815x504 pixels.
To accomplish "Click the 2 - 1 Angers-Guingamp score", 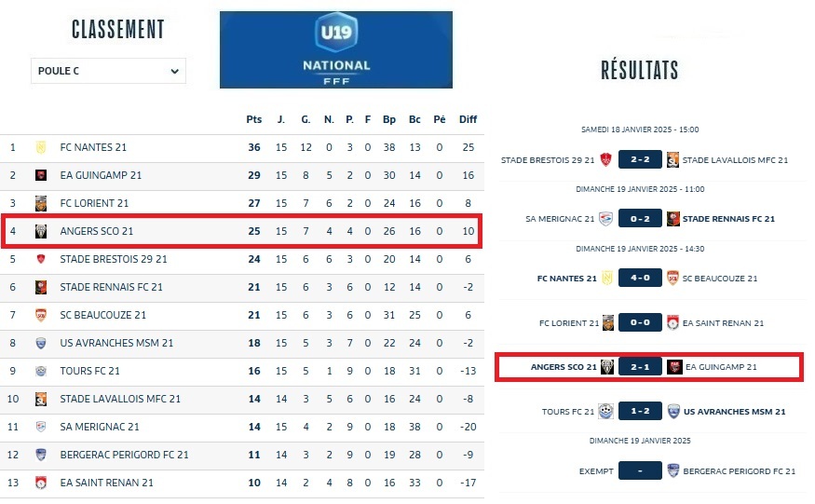I will 639,367.
